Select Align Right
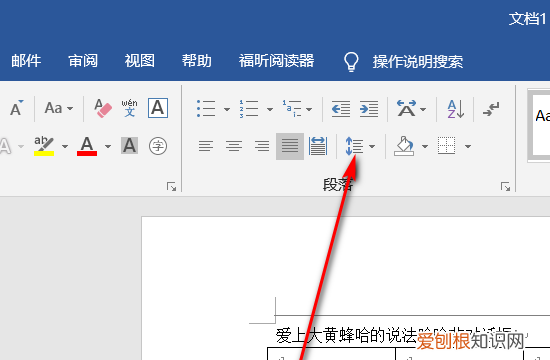 262,146
